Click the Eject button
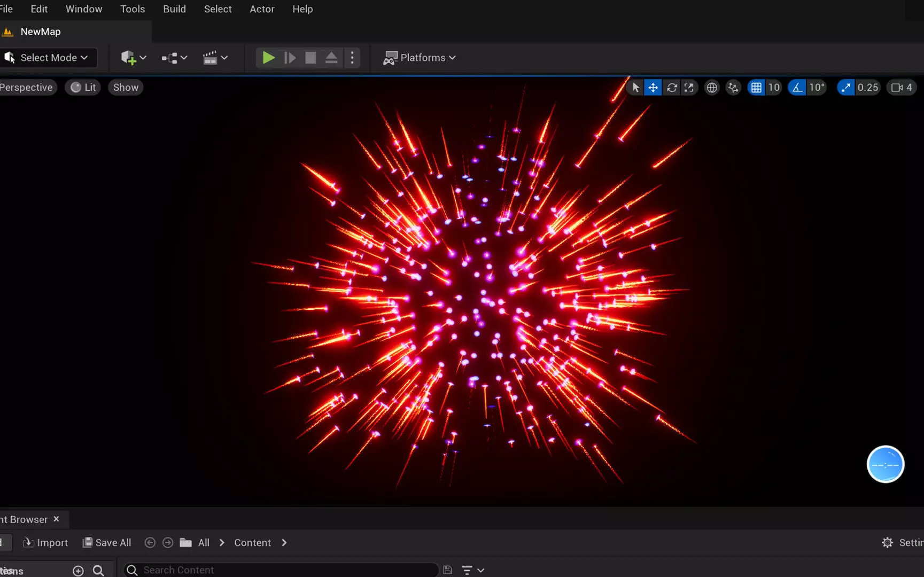This screenshot has width=924, height=577. click(331, 58)
